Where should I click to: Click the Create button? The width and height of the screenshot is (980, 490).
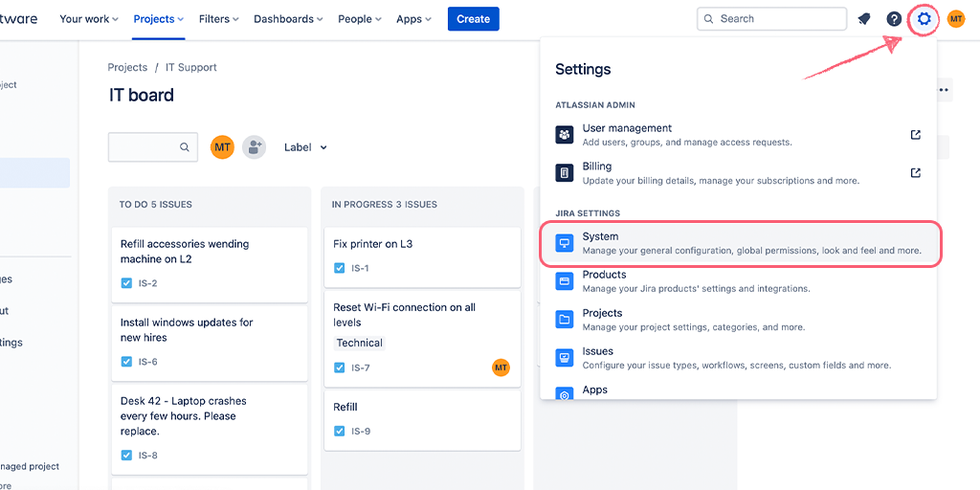click(473, 19)
